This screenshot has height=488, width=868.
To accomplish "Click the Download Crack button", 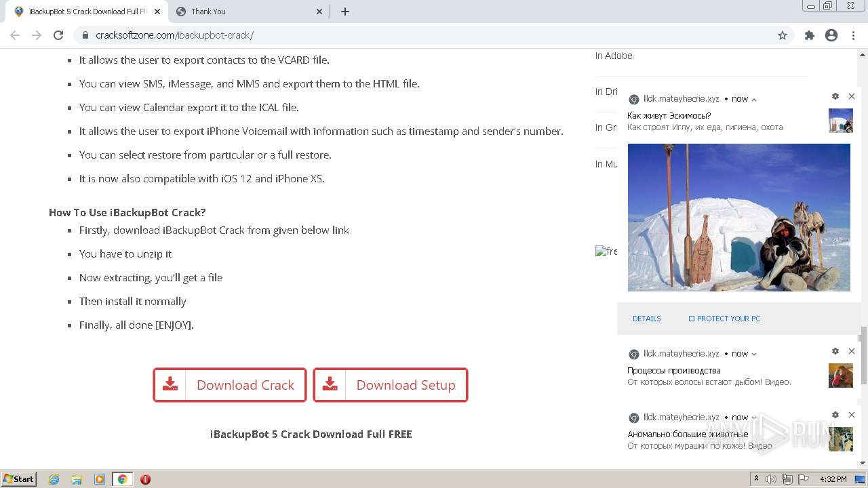I will (x=230, y=385).
